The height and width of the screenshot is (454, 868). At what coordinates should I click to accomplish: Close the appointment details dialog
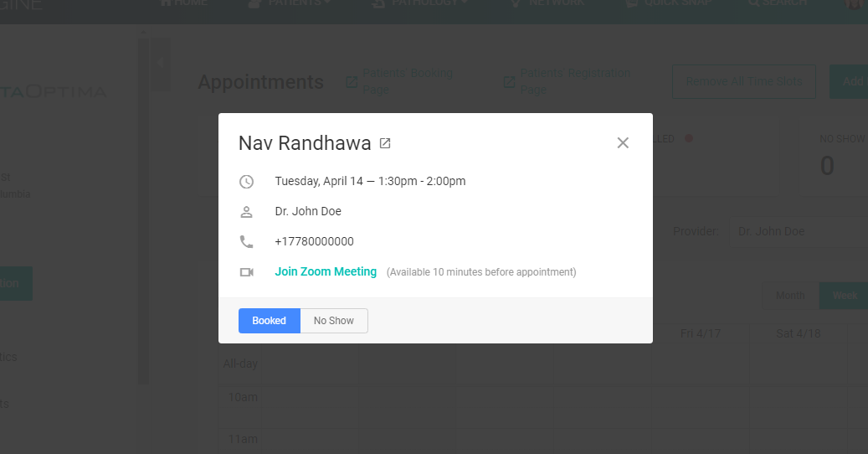point(623,143)
